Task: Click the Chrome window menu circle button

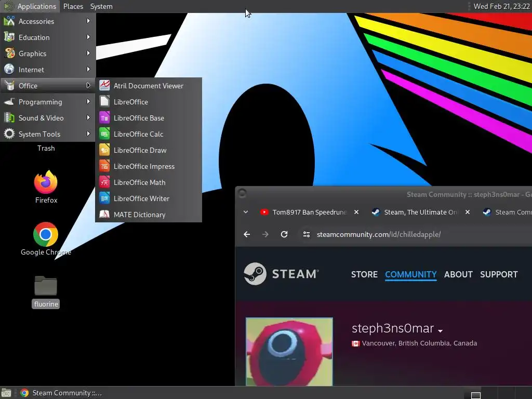Action: (x=242, y=193)
